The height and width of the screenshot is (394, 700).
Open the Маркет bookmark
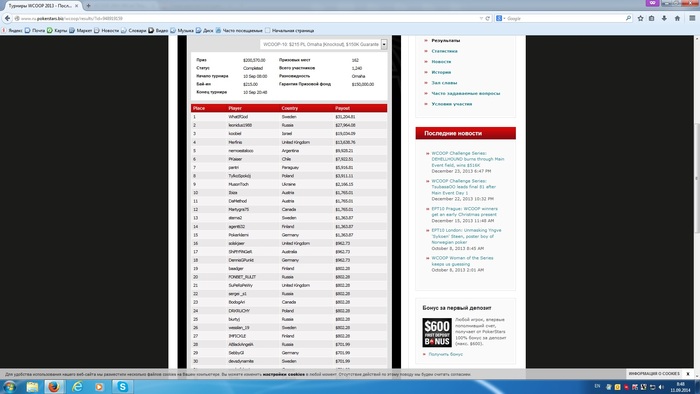pyautogui.click(x=80, y=30)
